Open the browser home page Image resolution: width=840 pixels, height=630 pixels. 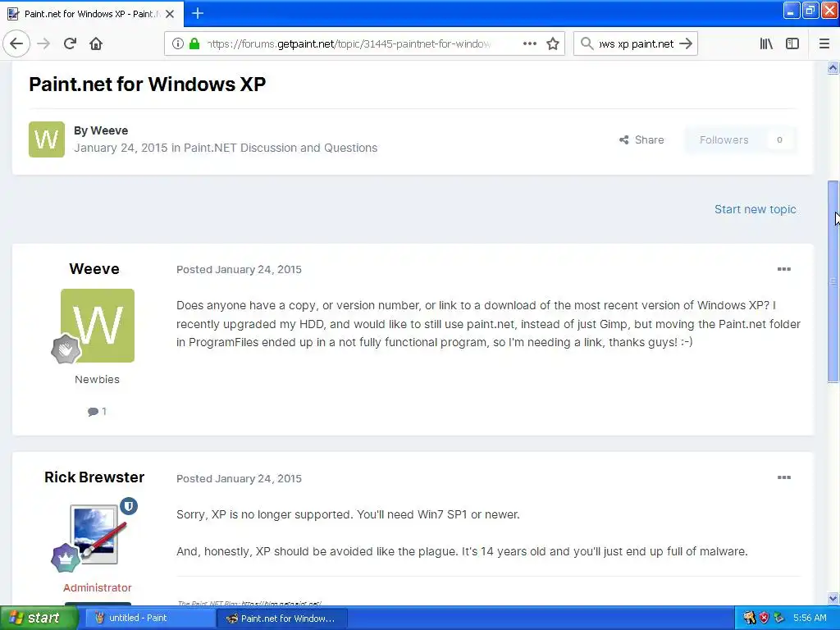click(x=96, y=44)
